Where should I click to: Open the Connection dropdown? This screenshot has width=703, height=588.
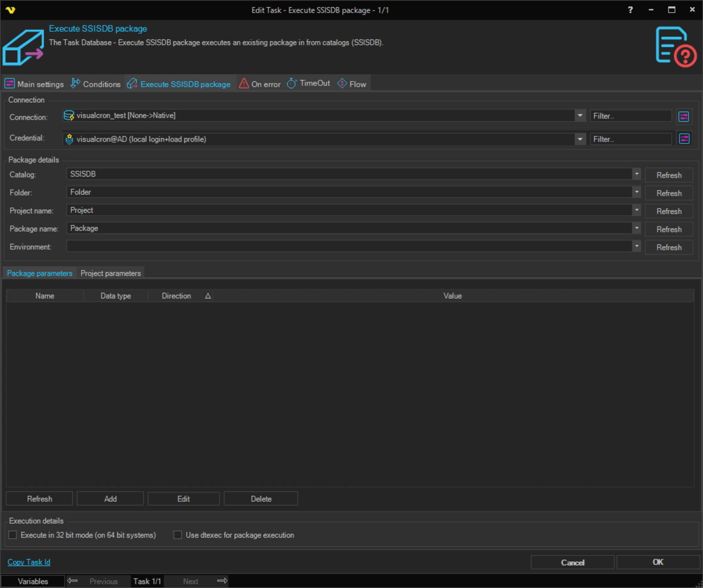580,115
